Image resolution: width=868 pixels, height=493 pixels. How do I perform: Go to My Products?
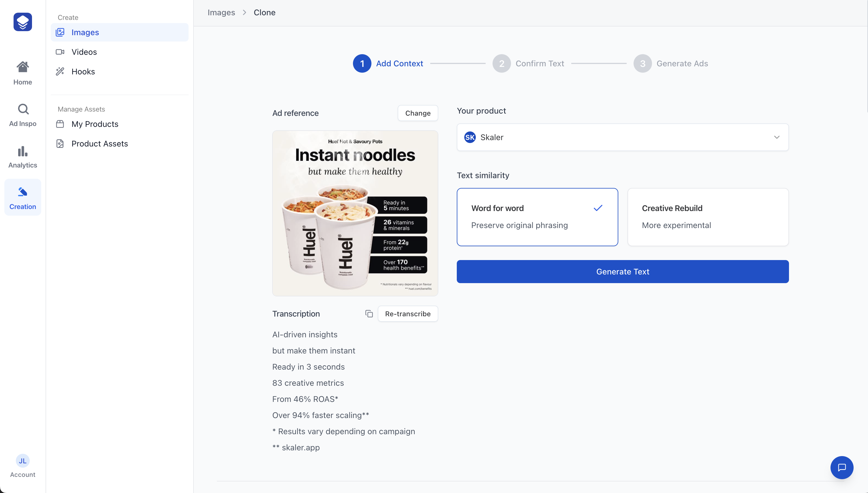click(x=95, y=124)
